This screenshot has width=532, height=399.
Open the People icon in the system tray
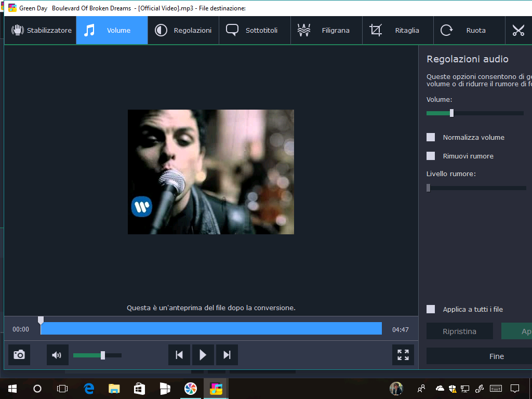[x=421, y=389]
